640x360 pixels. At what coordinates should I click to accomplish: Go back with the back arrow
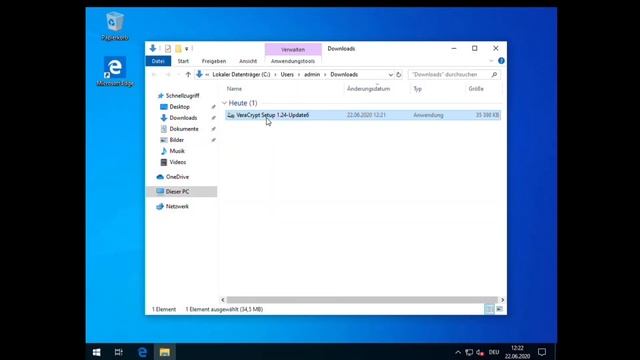[154, 75]
